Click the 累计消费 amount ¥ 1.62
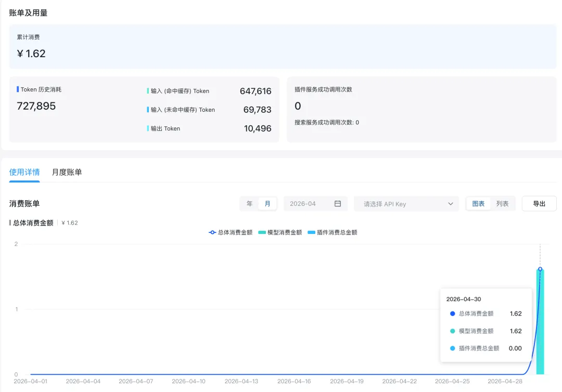 [x=32, y=54]
